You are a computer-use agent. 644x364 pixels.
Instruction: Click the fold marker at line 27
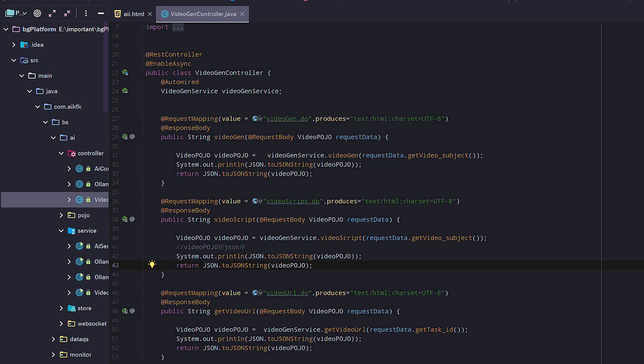coord(143,119)
